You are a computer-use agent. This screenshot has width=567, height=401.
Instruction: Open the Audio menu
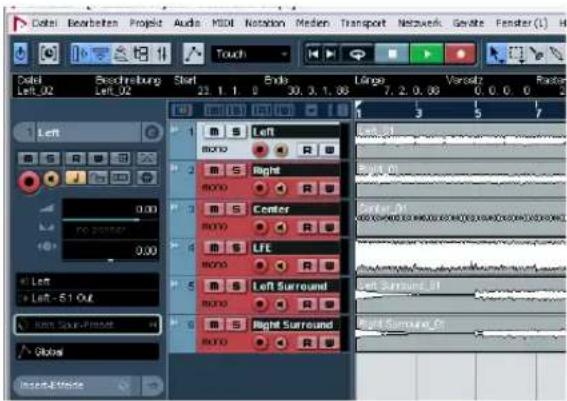pyautogui.click(x=187, y=24)
